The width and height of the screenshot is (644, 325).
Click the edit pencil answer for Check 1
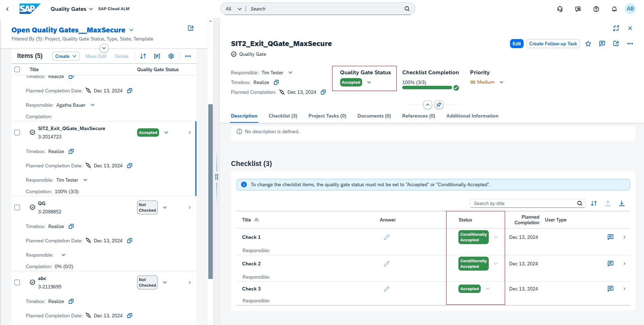coord(387,237)
